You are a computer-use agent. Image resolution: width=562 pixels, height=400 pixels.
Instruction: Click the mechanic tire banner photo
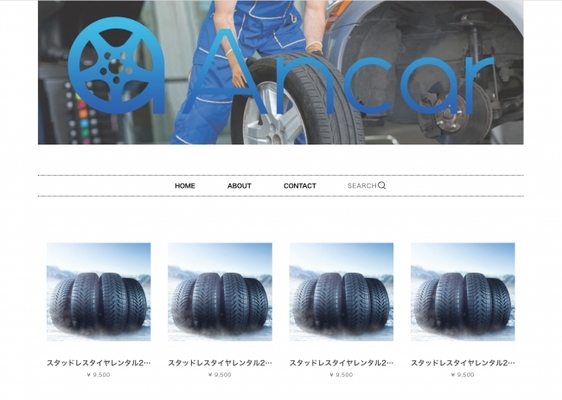pyautogui.click(x=281, y=72)
